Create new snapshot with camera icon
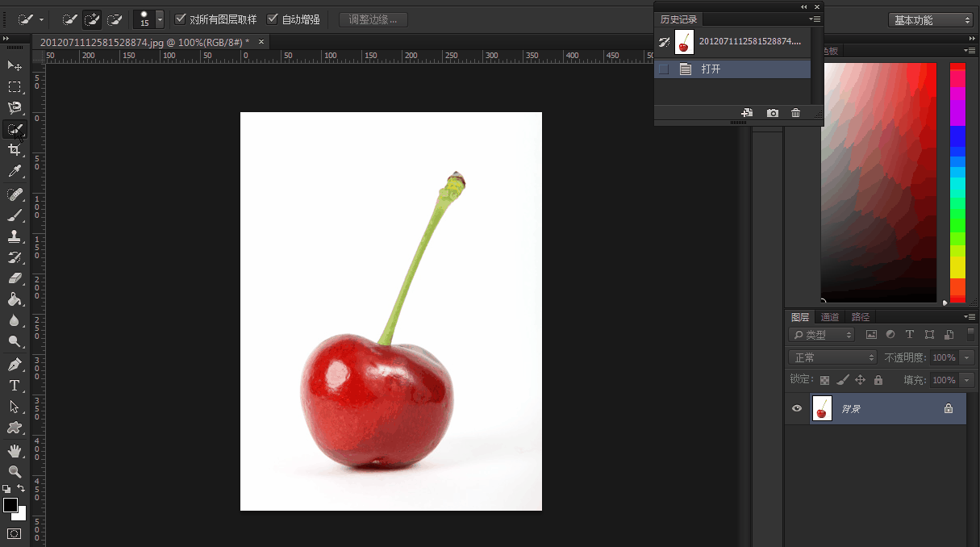Screen dimensions: 980x547 point(773,114)
